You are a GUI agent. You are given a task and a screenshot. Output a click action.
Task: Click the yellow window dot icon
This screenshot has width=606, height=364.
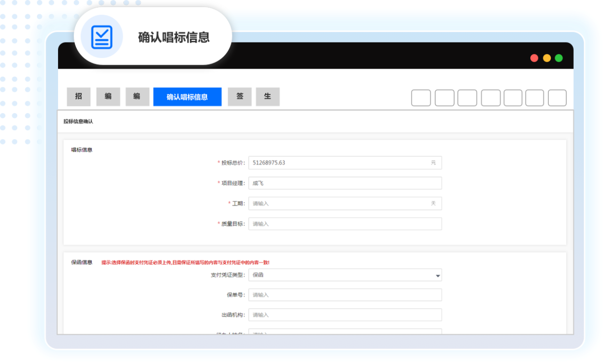546,58
